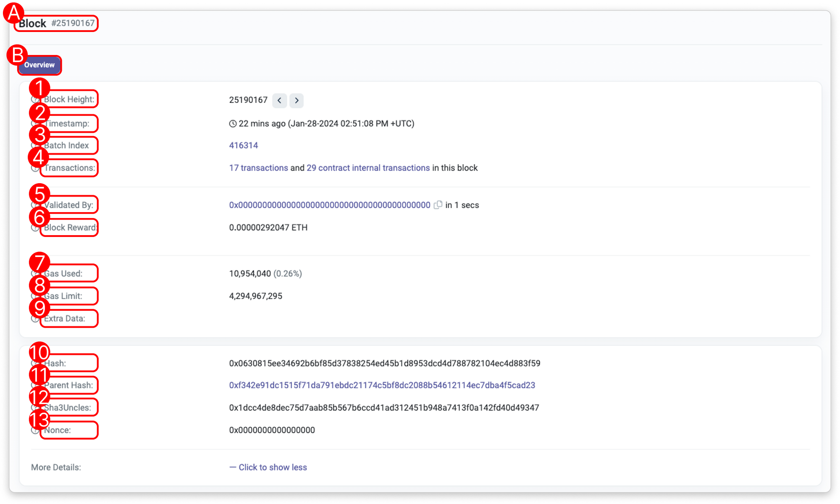The width and height of the screenshot is (840, 504).
Task: Click help icon beside Gas Used
Action: point(35,273)
